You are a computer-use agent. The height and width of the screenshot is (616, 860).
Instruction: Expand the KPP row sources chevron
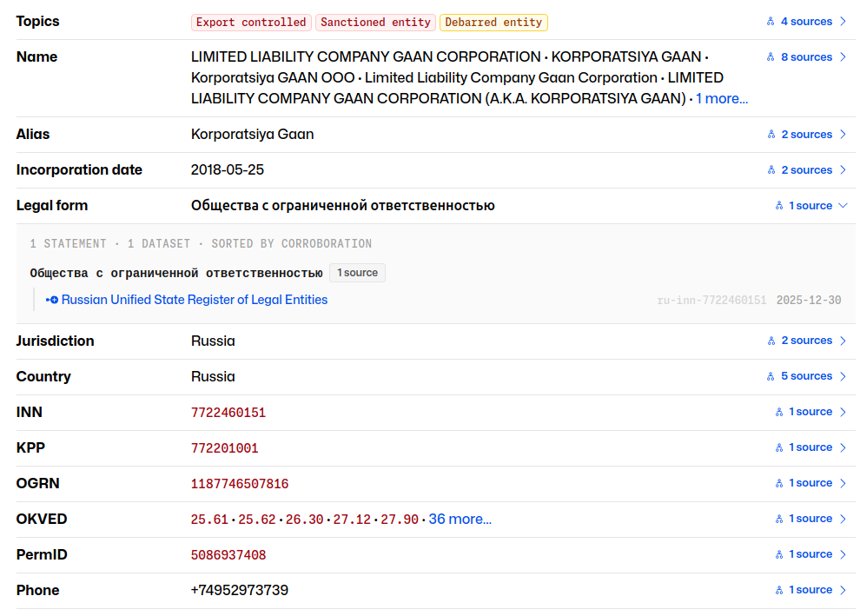pyautogui.click(x=843, y=447)
